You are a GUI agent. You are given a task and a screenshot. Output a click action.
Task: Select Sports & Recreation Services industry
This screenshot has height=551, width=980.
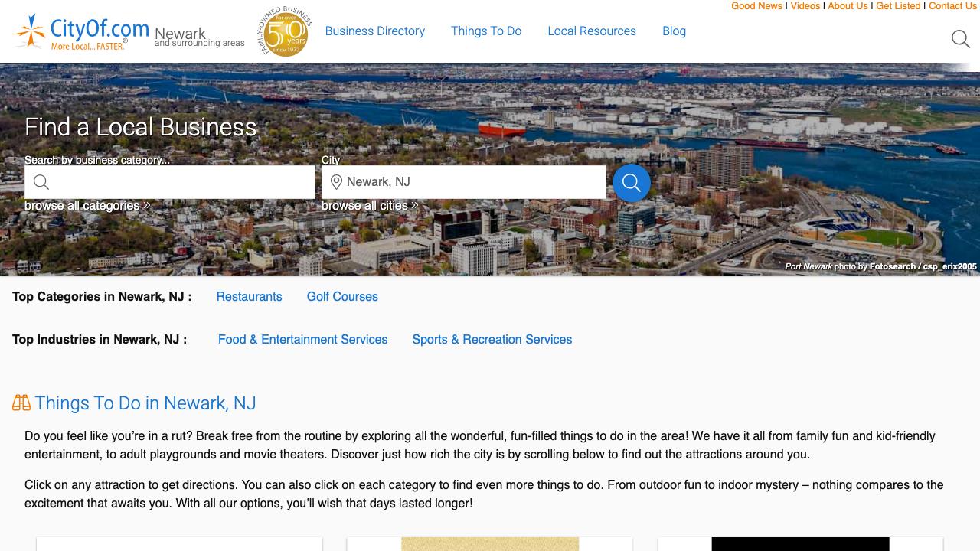coord(492,340)
